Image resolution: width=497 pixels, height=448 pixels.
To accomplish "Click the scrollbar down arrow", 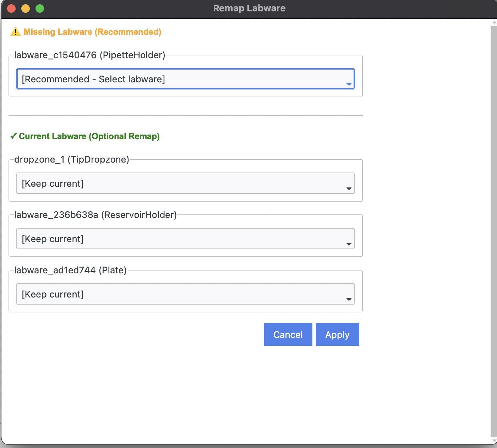I will pos(494,441).
